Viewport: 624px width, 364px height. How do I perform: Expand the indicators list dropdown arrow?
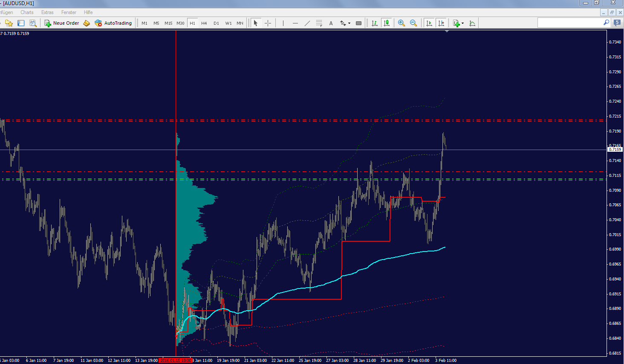click(x=462, y=23)
